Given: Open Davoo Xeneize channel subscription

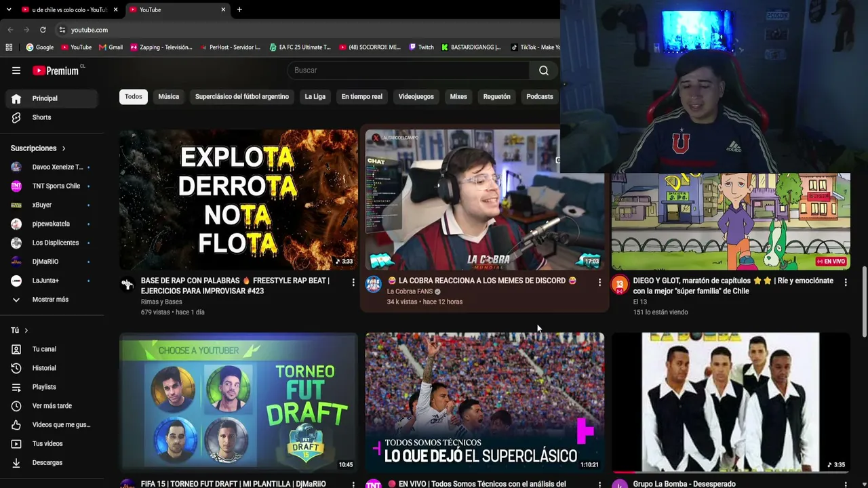Looking at the screenshot, I should pos(52,167).
